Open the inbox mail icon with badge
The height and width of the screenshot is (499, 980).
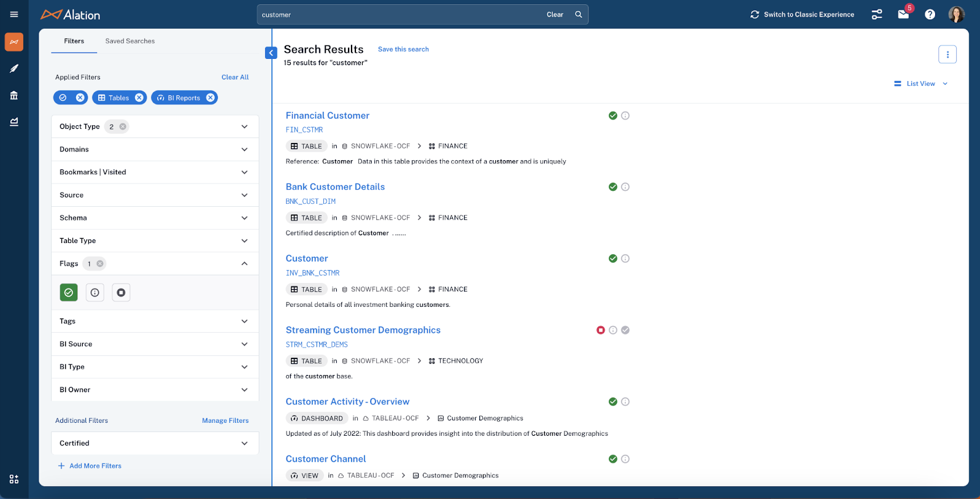coord(903,14)
